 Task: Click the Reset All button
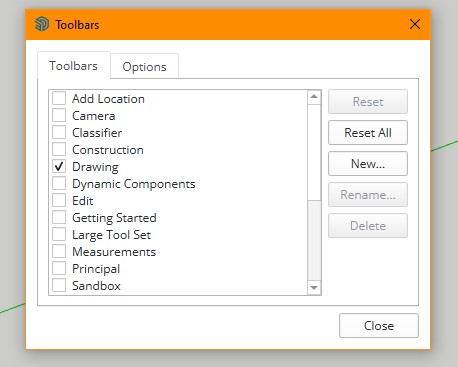[368, 133]
